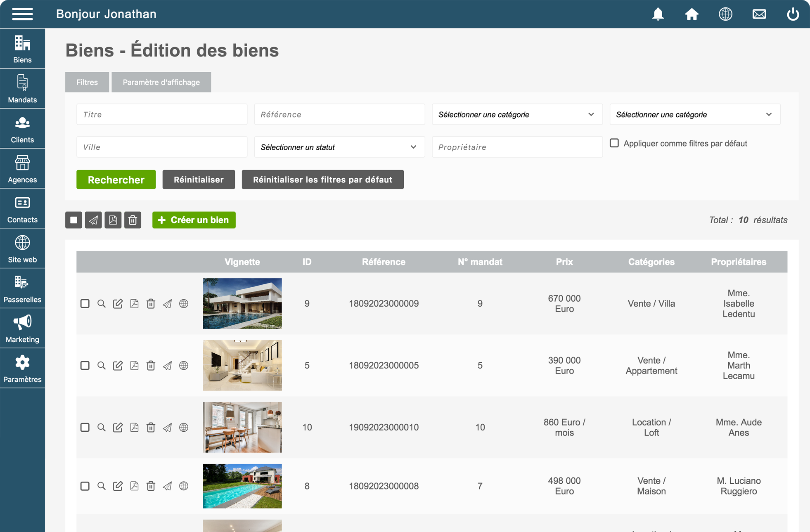The image size is (810, 532).
Task: Expand the first 'Sélectionner une catégorie' dropdown
Action: (517, 114)
